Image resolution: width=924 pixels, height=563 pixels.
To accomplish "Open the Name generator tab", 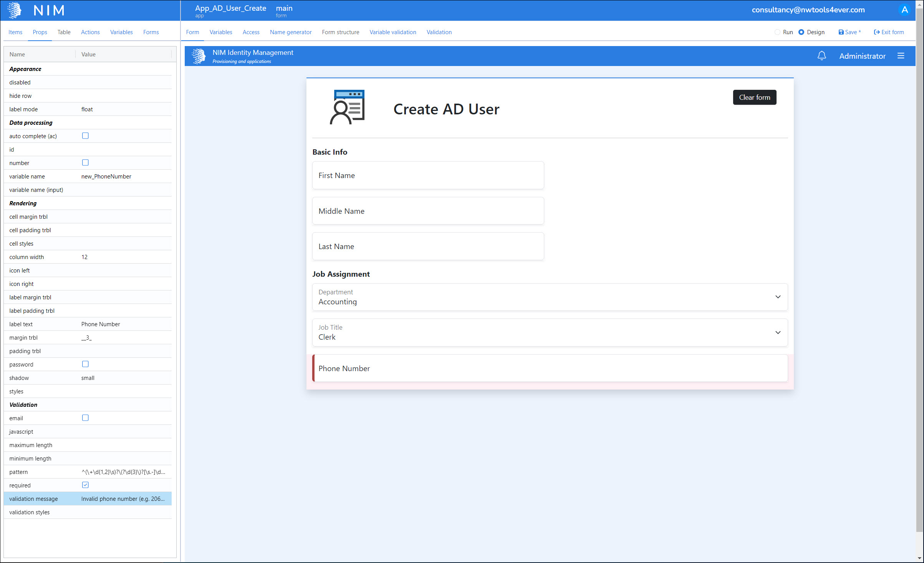I will click(x=290, y=32).
